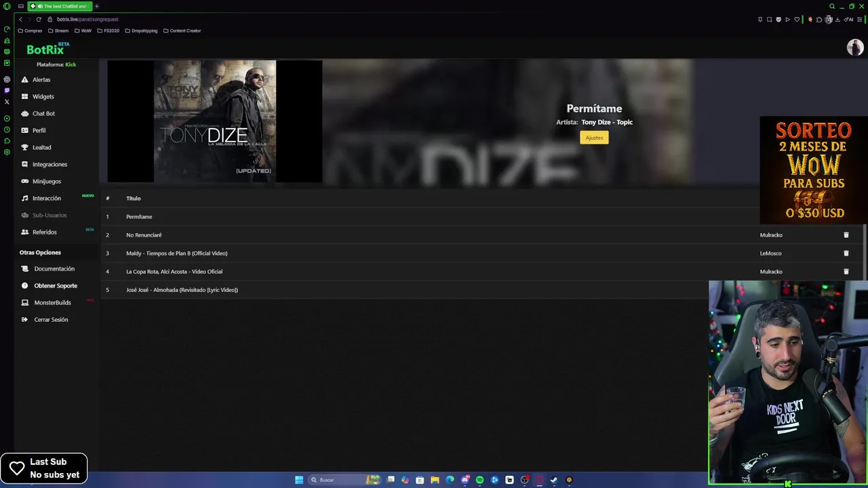This screenshot has width=868, height=488.
Task: Open the browser easy setup menu icon
Action: point(861,19)
